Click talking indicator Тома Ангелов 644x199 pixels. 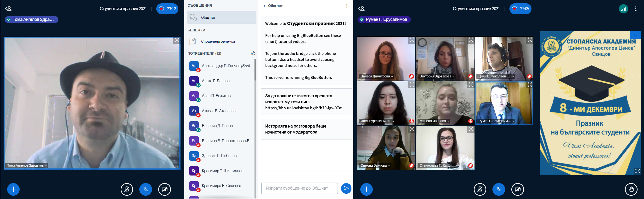tap(32, 19)
